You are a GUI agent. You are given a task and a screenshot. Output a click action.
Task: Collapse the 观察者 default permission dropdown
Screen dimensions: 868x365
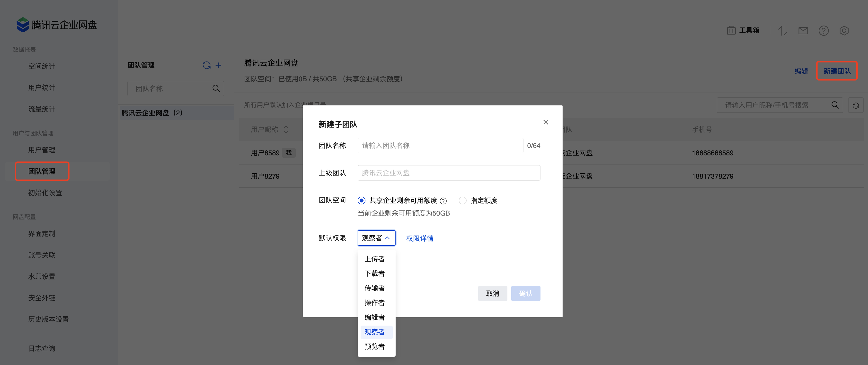coord(376,238)
